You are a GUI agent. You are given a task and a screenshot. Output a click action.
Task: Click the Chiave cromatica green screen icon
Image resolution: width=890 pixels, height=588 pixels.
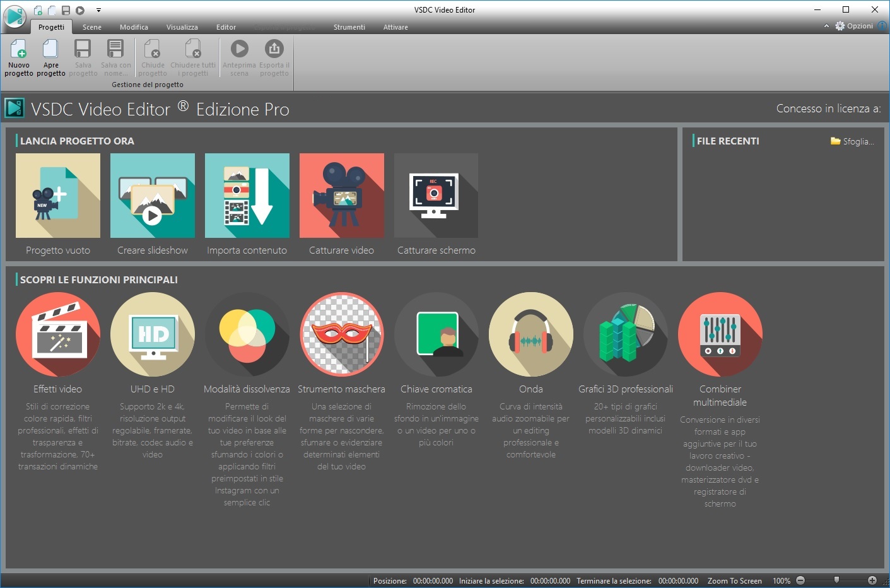click(436, 334)
